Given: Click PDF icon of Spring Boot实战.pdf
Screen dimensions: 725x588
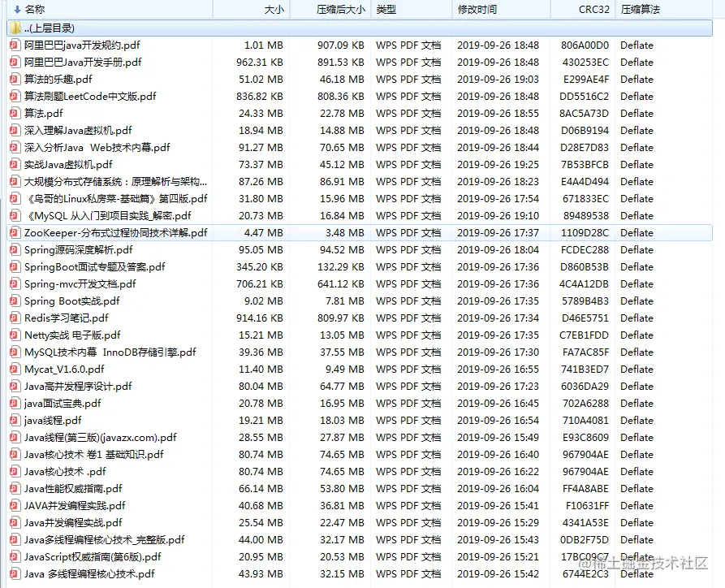Looking at the screenshot, I should coord(15,301).
